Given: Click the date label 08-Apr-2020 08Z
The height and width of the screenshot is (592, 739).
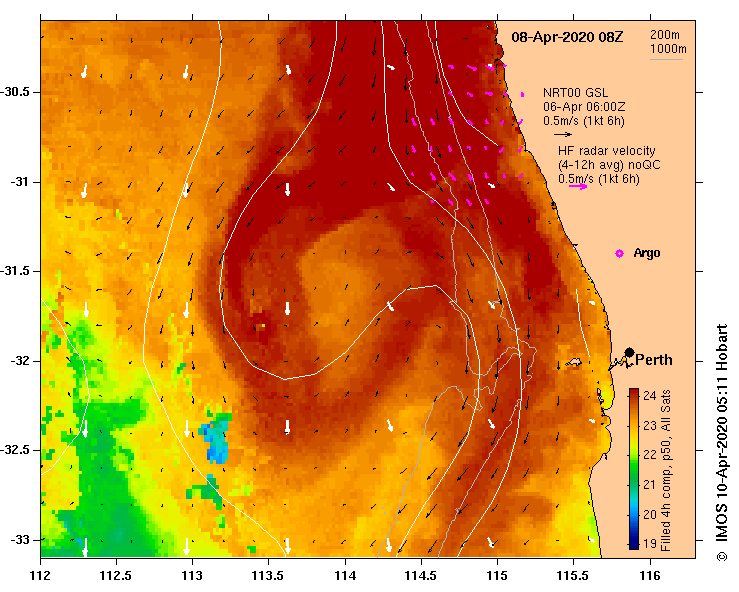Looking at the screenshot, I should coord(567,38).
